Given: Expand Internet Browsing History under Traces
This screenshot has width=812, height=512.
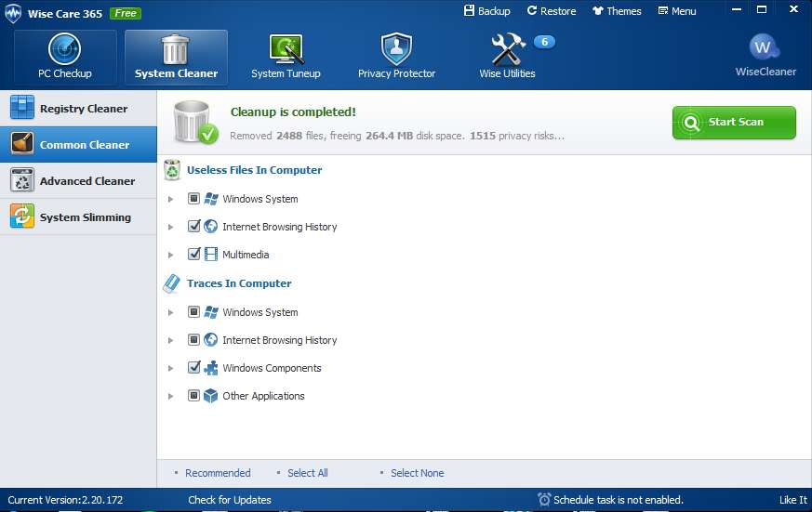Looking at the screenshot, I should click(x=170, y=340).
